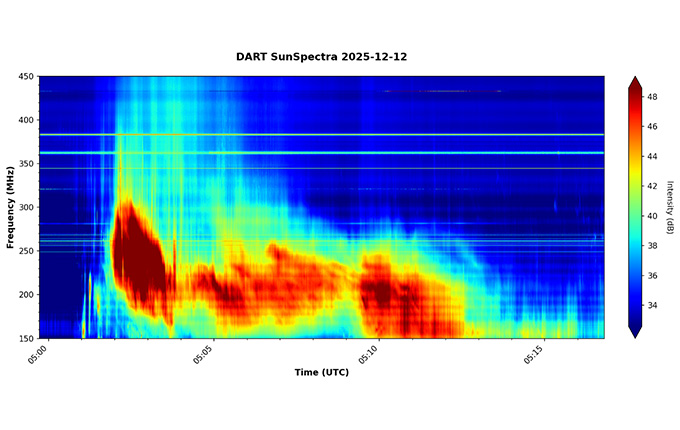680x430 pixels.
Task: Click the 34 value on the colorbar
Action: [x=652, y=304]
